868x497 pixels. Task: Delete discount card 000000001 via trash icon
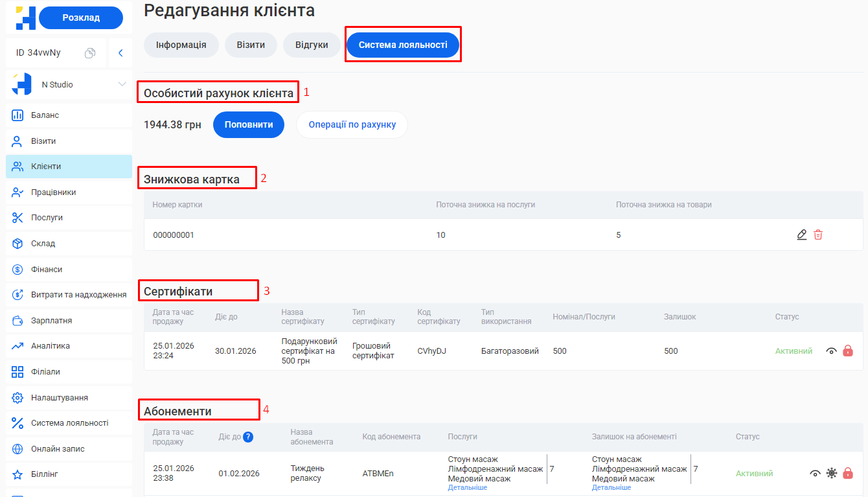818,235
